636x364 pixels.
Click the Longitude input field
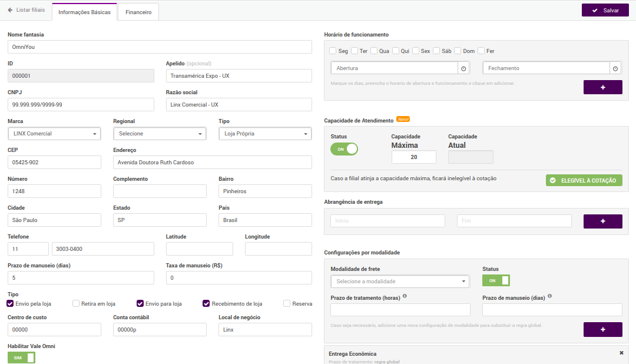click(278, 249)
